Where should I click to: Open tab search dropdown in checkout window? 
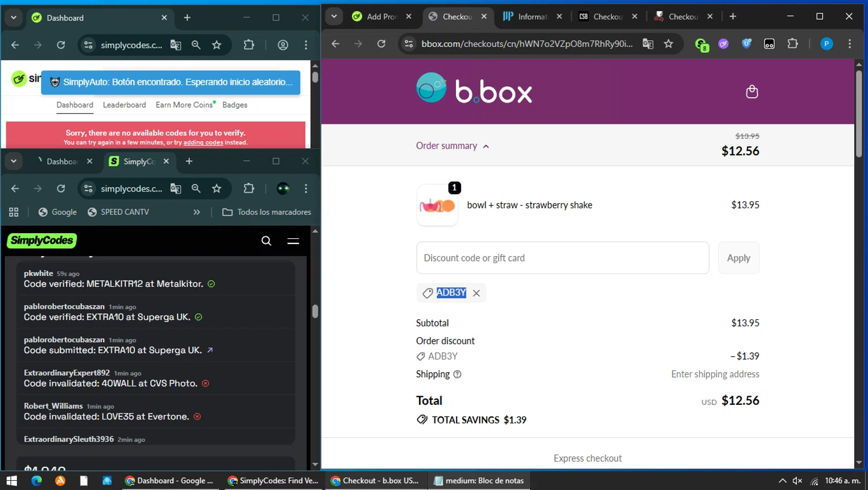pyautogui.click(x=334, y=17)
